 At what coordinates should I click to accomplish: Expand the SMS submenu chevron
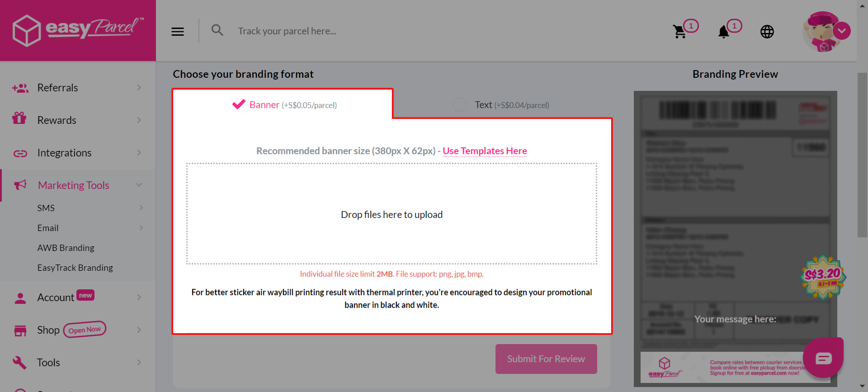click(x=141, y=208)
